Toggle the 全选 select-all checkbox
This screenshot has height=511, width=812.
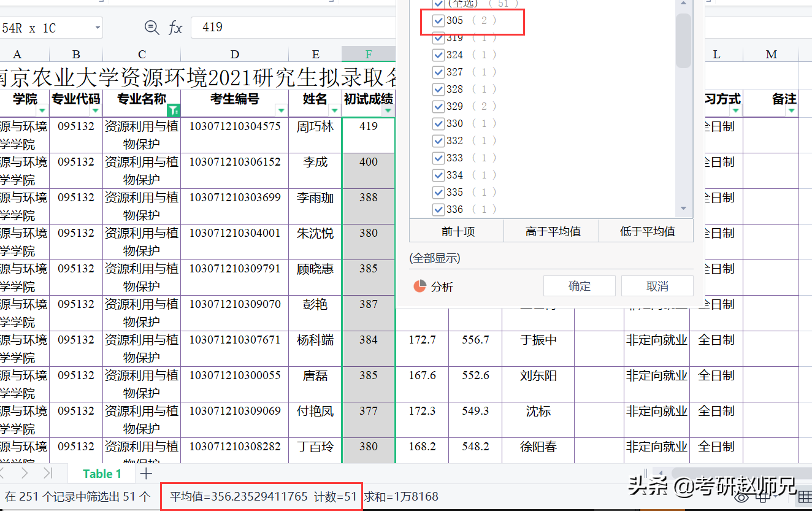tap(438, 4)
